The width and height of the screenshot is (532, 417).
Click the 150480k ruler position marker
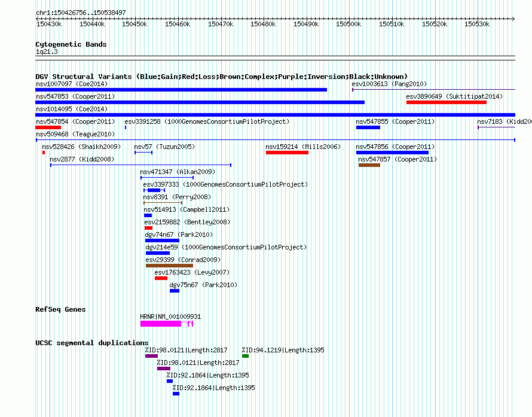point(263,24)
